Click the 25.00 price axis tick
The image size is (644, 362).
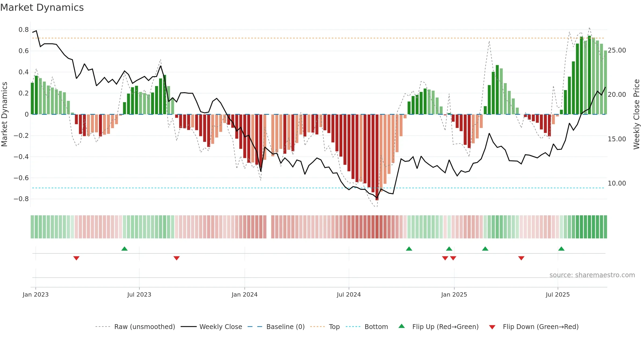coord(617,50)
